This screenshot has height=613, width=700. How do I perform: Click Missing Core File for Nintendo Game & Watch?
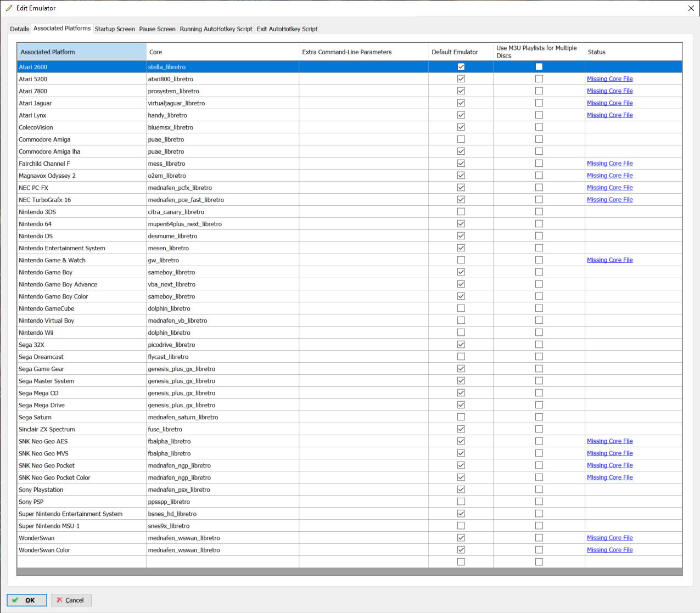pos(609,260)
